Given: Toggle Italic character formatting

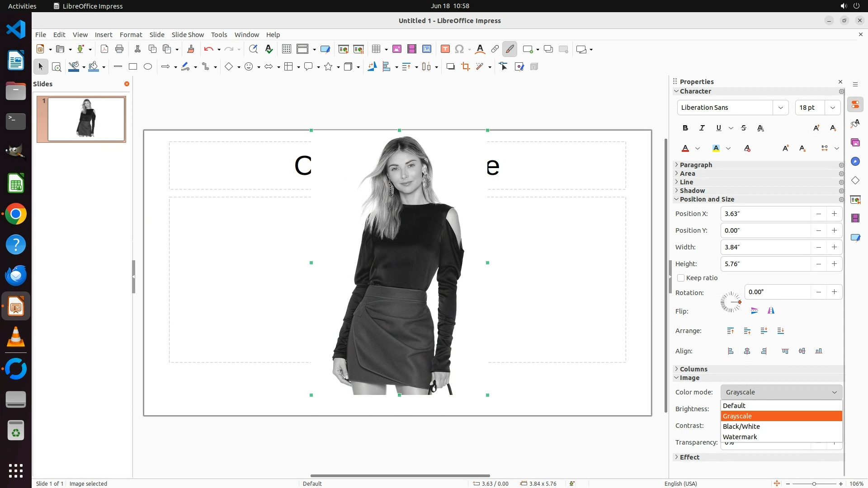Looking at the screenshot, I should (x=702, y=128).
